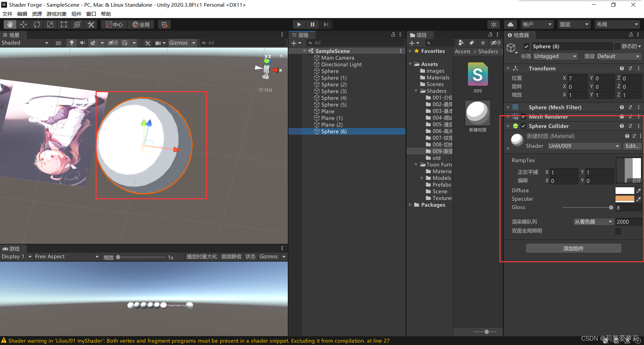Toggle scene audio speaker icon
This screenshot has width=644, height=345.
click(82, 43)
